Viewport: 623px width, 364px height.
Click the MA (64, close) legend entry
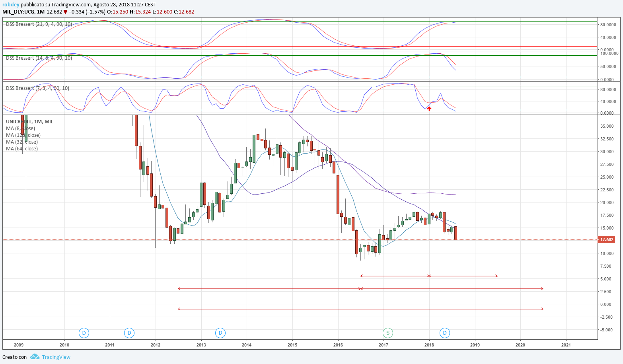(22, 149)
